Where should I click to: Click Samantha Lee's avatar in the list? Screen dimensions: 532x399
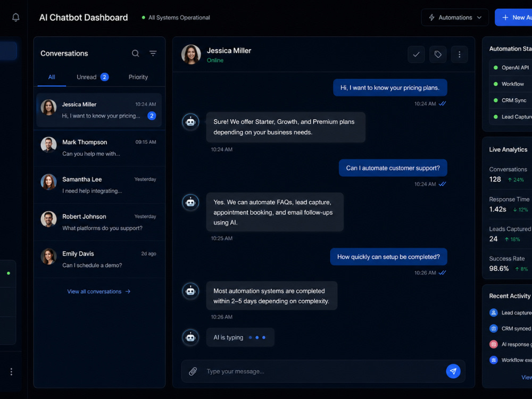(x=48, y=182)
